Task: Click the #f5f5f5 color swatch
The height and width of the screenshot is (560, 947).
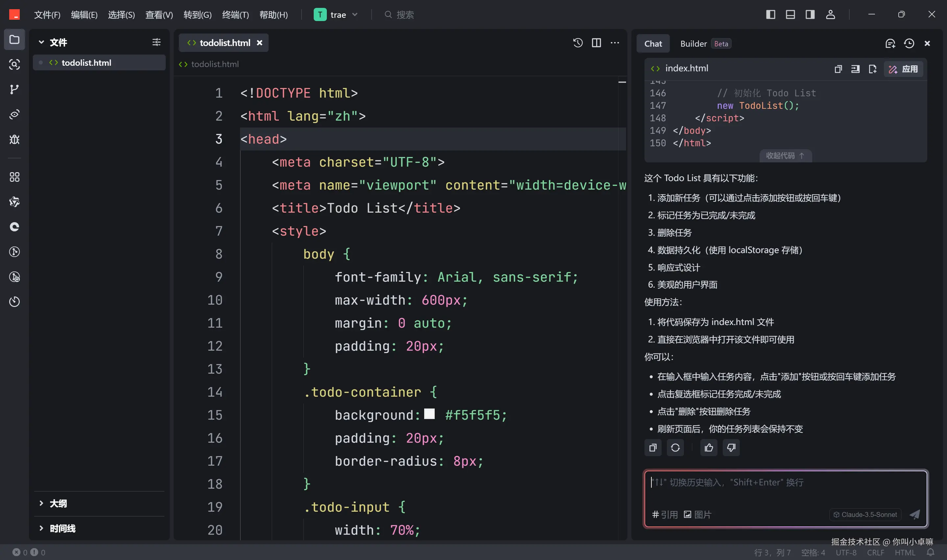Action: pos(429,414)
